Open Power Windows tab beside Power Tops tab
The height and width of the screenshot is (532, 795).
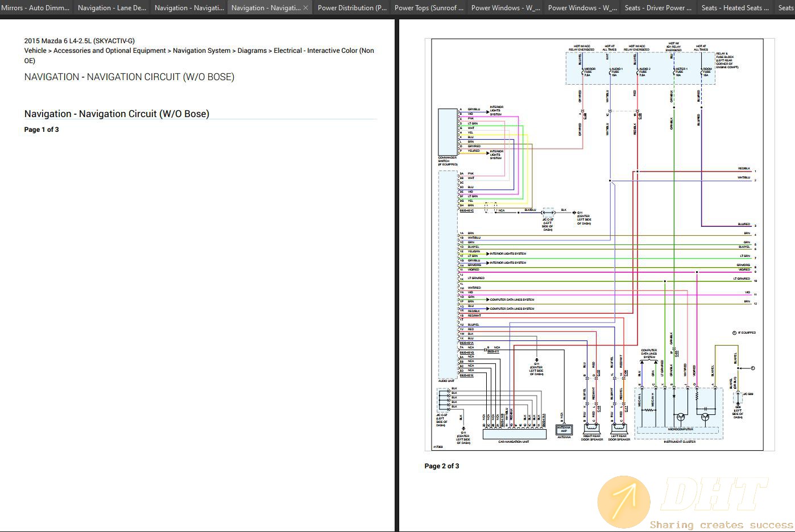pyautogui.click(x=506, y=8)
